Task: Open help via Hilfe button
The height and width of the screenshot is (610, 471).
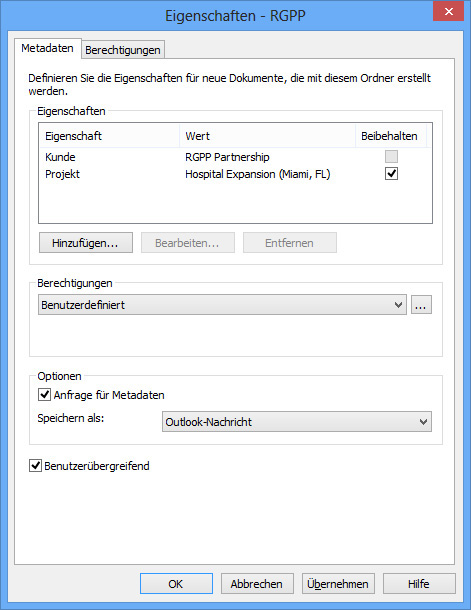Action: click(419, 584)
